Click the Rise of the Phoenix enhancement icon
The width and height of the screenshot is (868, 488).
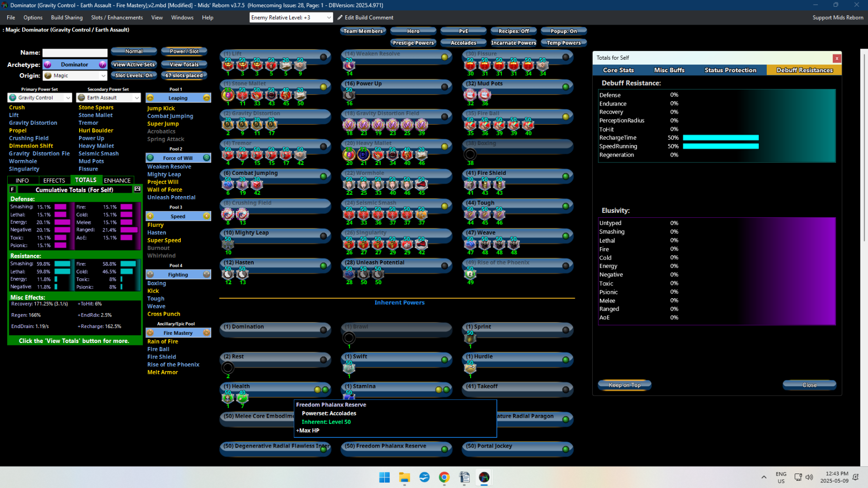[x=470, y=274]
